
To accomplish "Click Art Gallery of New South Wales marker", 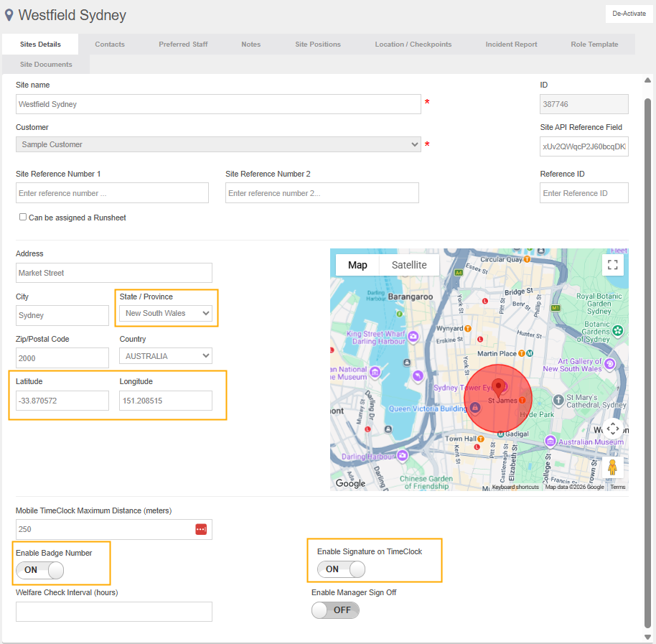I will coord(610,364).
